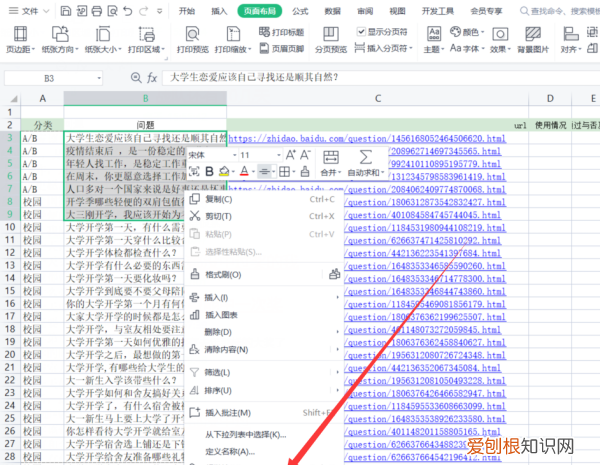Expand the quick access toolbar customize arrow
The height and width of the screenshot is (465, 600).
click(160, 11)
